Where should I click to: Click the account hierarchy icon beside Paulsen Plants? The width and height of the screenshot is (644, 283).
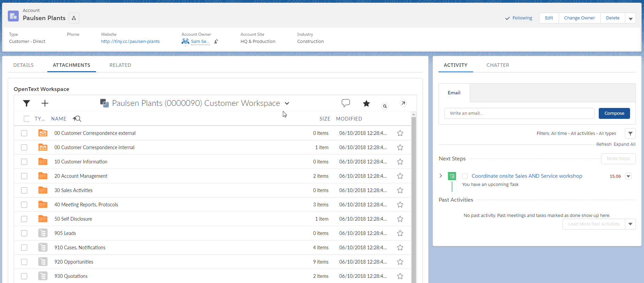click(x=74, y=18)
